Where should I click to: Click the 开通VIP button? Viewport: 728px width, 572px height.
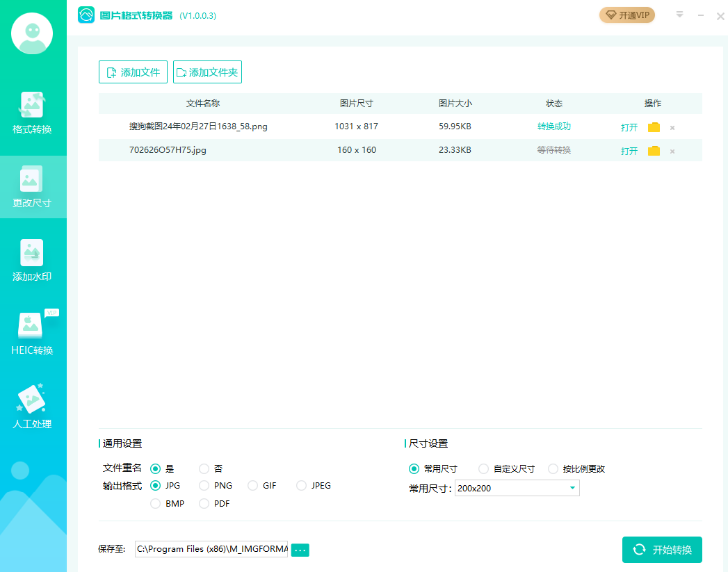626,15
